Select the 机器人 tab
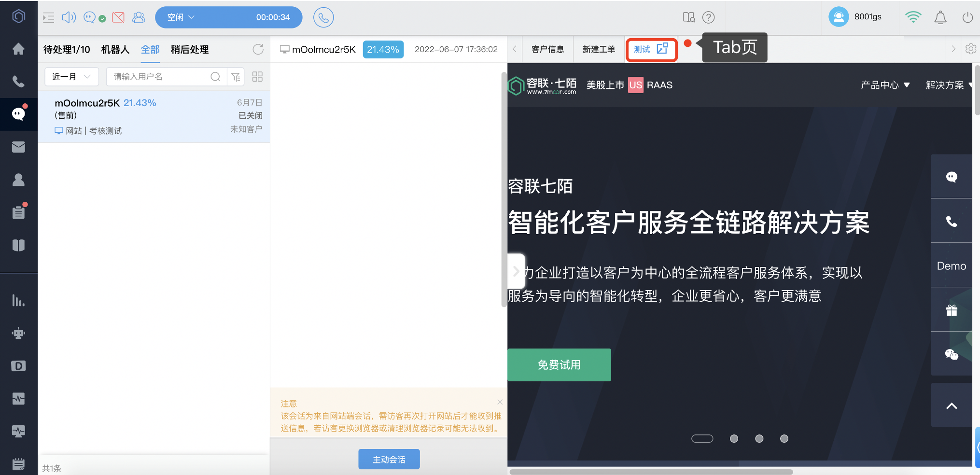 tap(115, 49)
